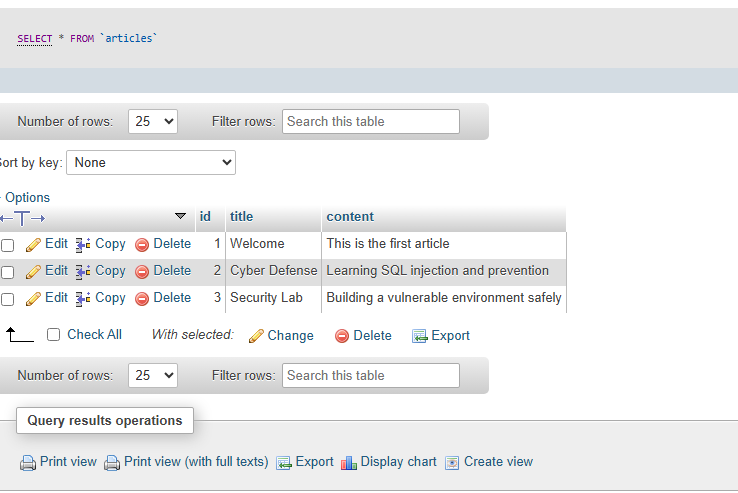This screenshot has width=738, height=493.
Task: Open the Display chart icon
Action: point(349,462)
